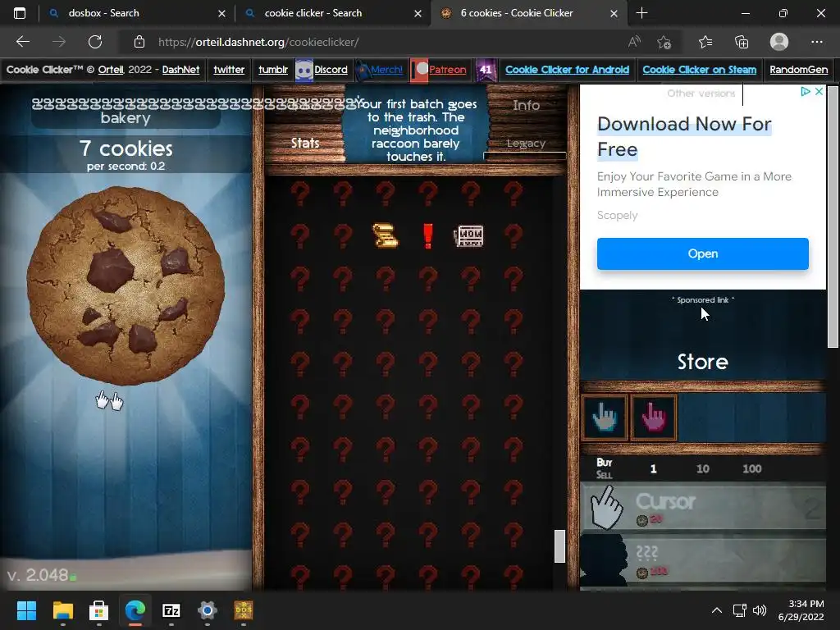
Task: Click the Patreon logo icon
Action: [x=419, y=70]
